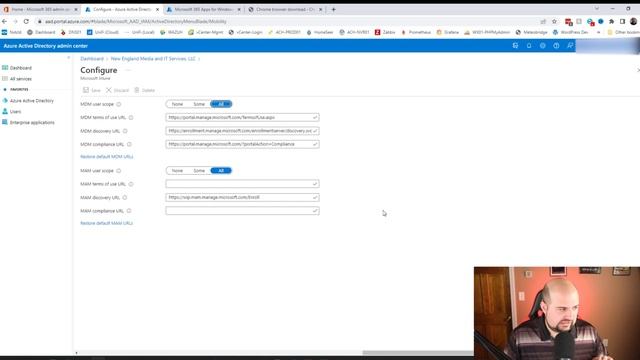This screenshot has width=640, height=360.
Task: Set MDM user scope to Some
Action: [x=199, y=104]
